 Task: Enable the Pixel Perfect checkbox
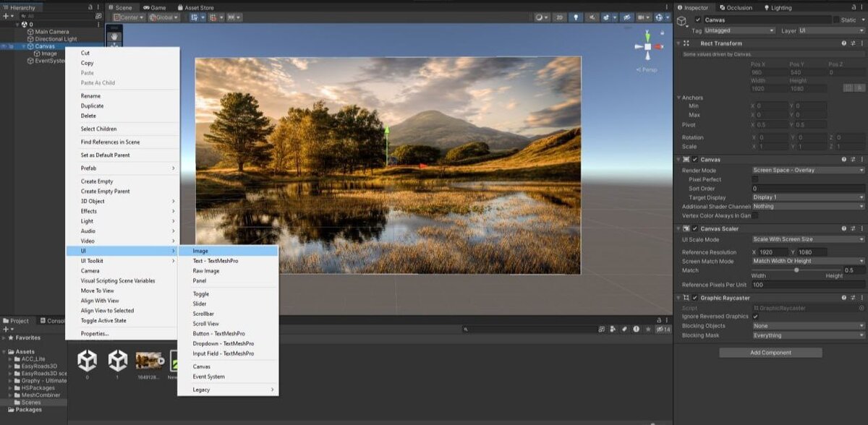click(755, 179)
